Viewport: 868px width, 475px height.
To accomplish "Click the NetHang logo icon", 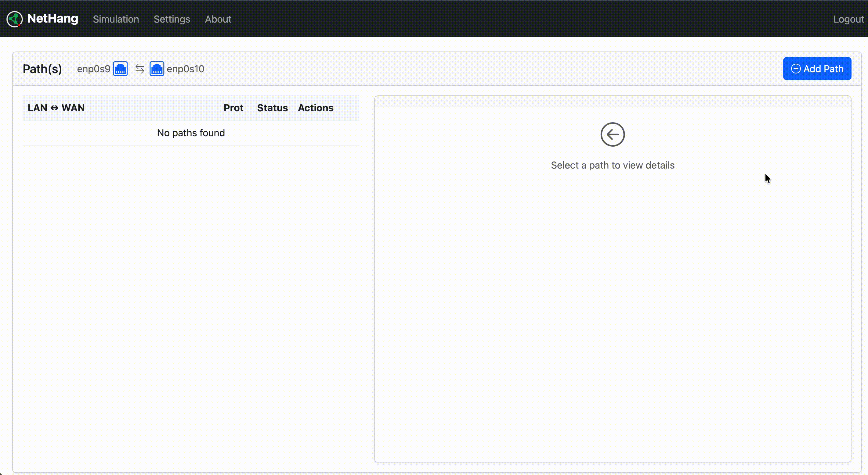I will [x=14, y=19].
